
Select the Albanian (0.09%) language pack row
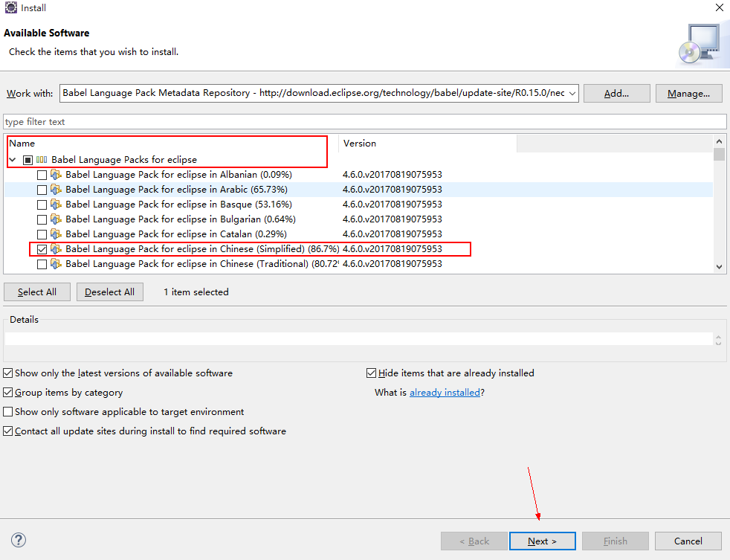tap(358, 175)
